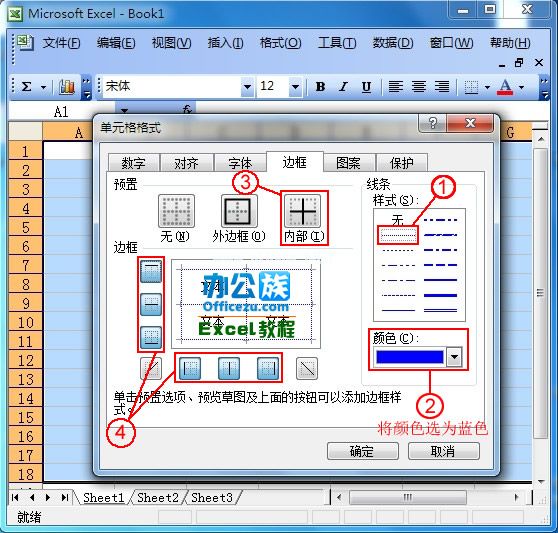Apply align right to cells

click(442, 86)
